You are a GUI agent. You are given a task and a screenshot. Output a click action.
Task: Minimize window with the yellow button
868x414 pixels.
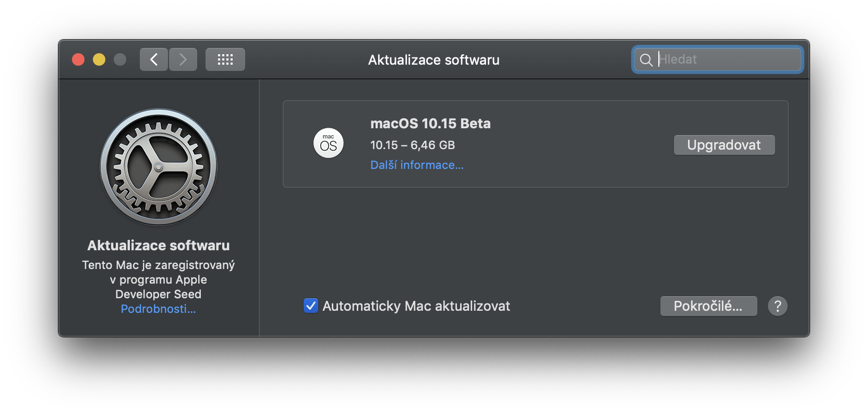(x=99, y=59)
